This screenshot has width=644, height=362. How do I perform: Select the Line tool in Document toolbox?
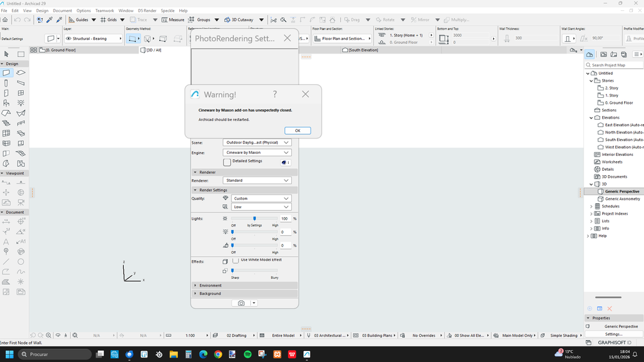coord(6,262)
